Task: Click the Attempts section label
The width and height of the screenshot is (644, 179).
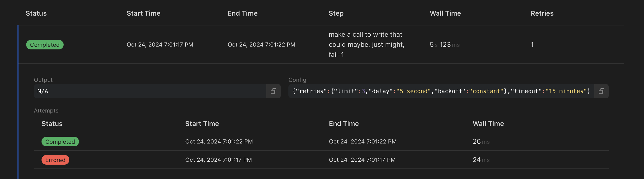Action: point(46,111)
